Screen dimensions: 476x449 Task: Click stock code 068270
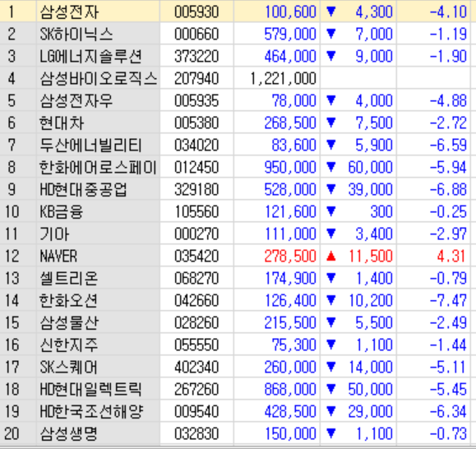(196, 278)
